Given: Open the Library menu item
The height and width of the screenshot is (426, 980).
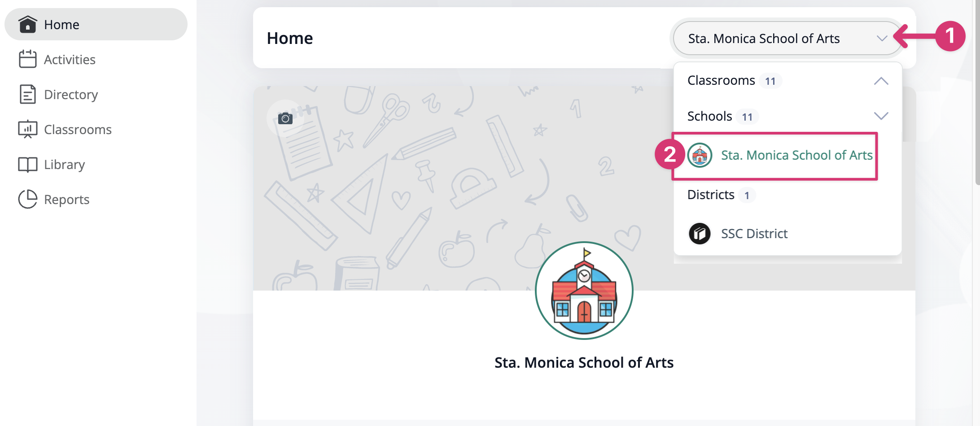Looking at the screenshot, I should point(64,165).
